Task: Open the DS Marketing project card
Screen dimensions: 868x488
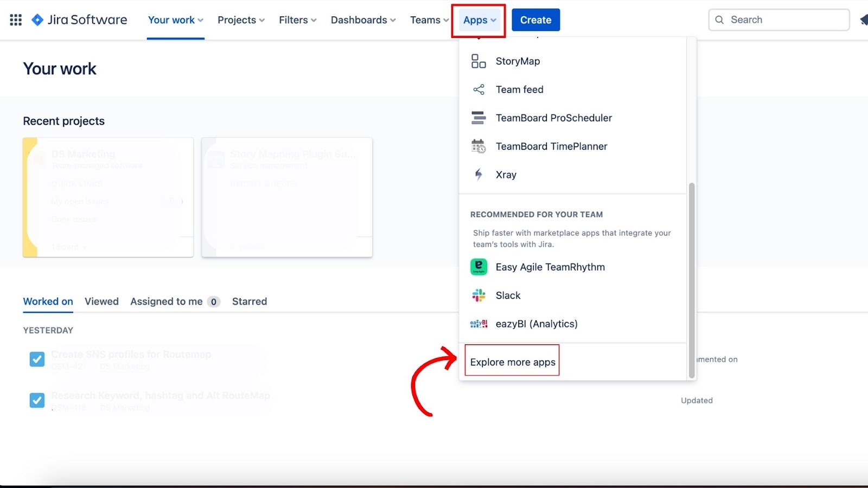Action: 108,197
